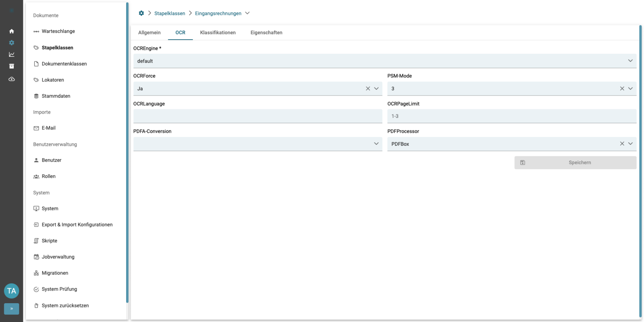Click the OCRLanguage input field
This screenshot has height=322, width=644.
click(258, 116)
